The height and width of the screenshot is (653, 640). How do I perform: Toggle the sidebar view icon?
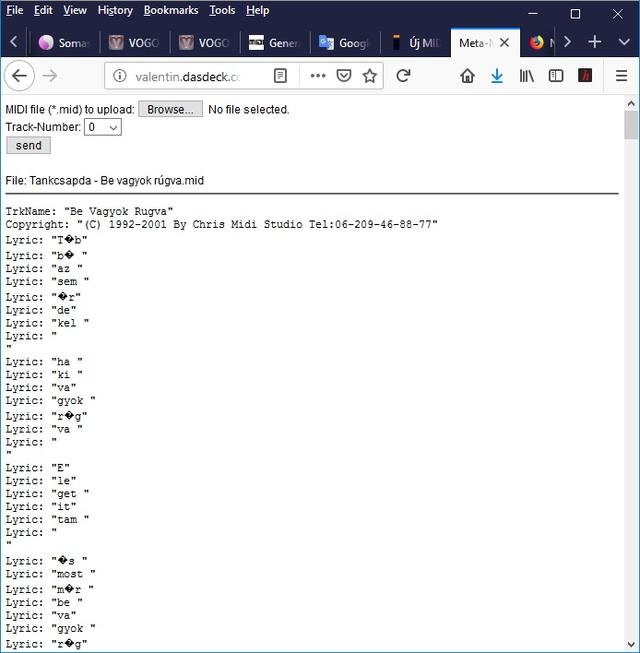(556, 76)
